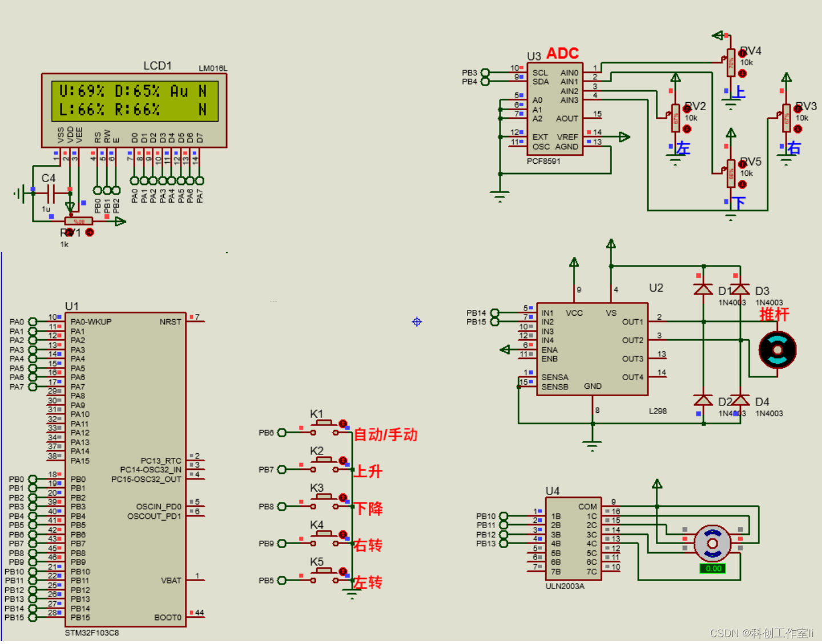The image size is (822, 644).
Task: Click the lower adjust dot of RV5
Action: (743, 184)
